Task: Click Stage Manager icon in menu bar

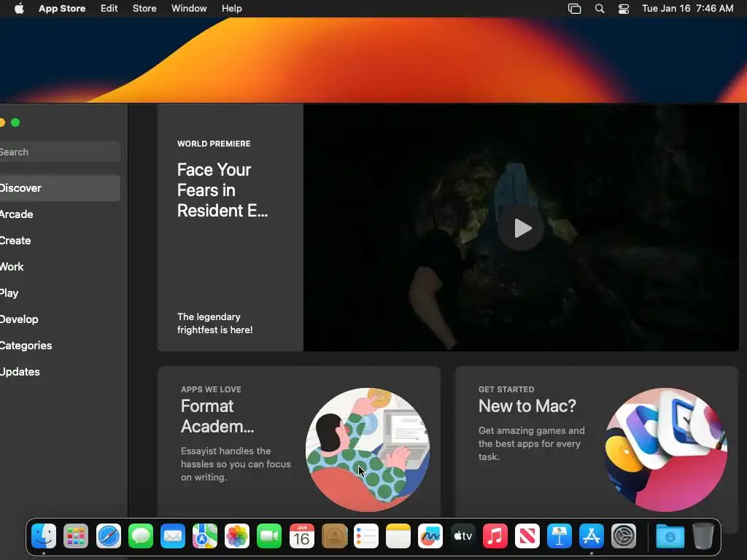Action: click(575, 9)
